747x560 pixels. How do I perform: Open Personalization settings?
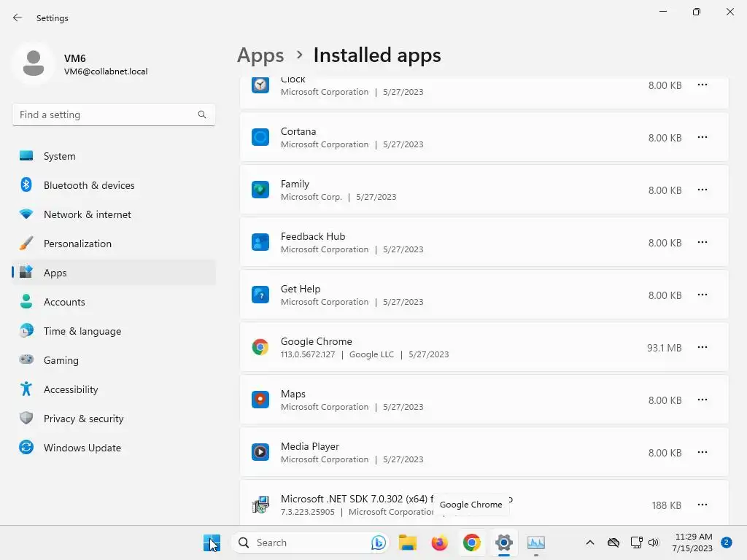pyautogui.click(x=113, y=244)
